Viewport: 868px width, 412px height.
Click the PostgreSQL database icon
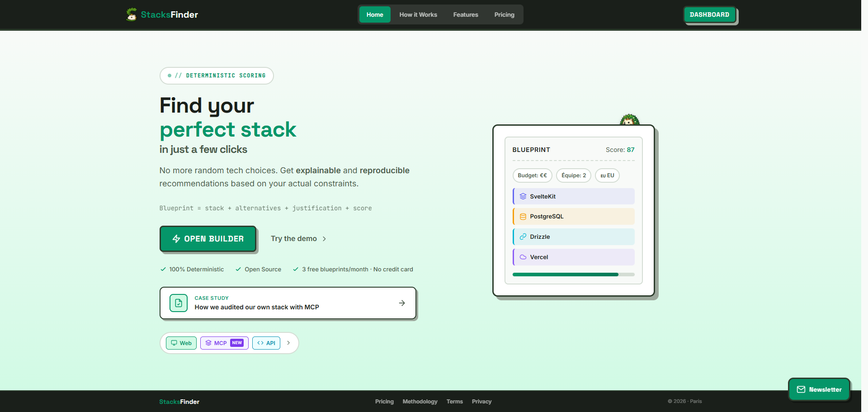tap(523, 217)
